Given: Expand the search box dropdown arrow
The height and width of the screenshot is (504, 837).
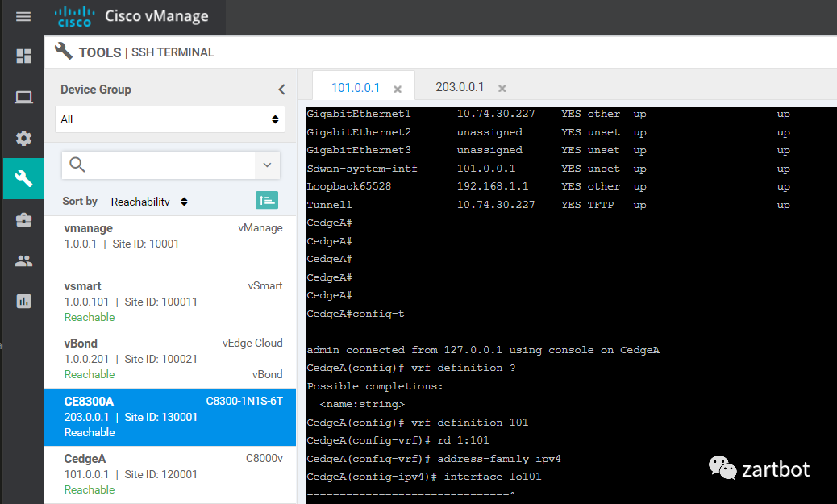Looking at the screenshot, I should point(267,165).
